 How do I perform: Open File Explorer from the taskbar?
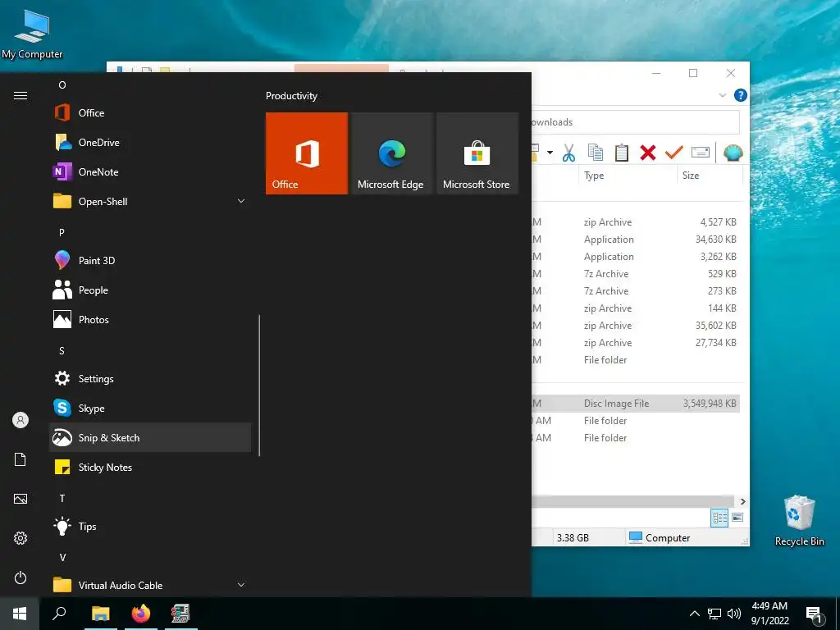[x=100, y=614]
